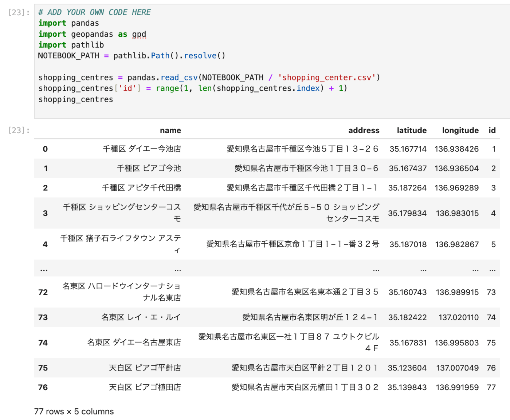Viewport: 510px width, 420px height.
Task: Click the address containing '一社１丁目８７ ユウトクビル'
Action: tap(289, 342)
